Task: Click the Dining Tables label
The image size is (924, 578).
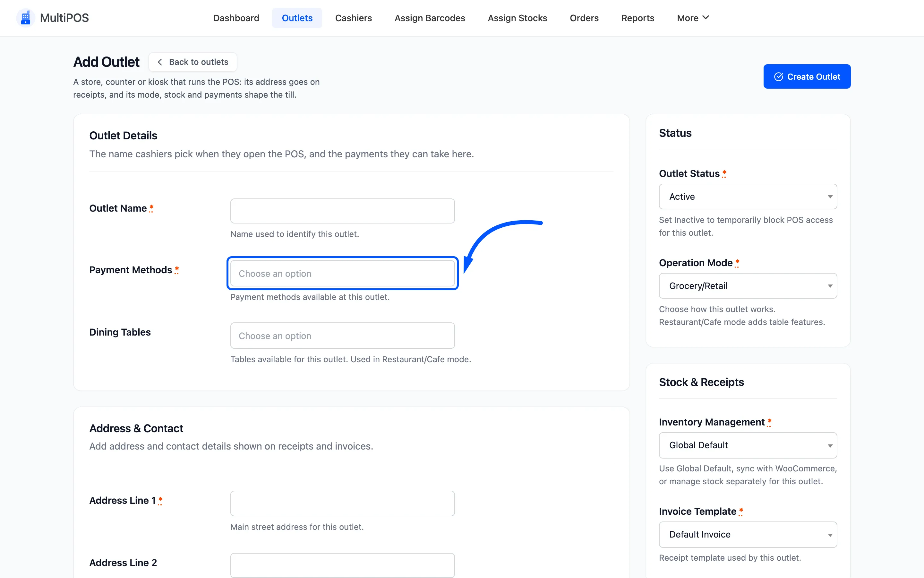Action: tap(120, 332)
